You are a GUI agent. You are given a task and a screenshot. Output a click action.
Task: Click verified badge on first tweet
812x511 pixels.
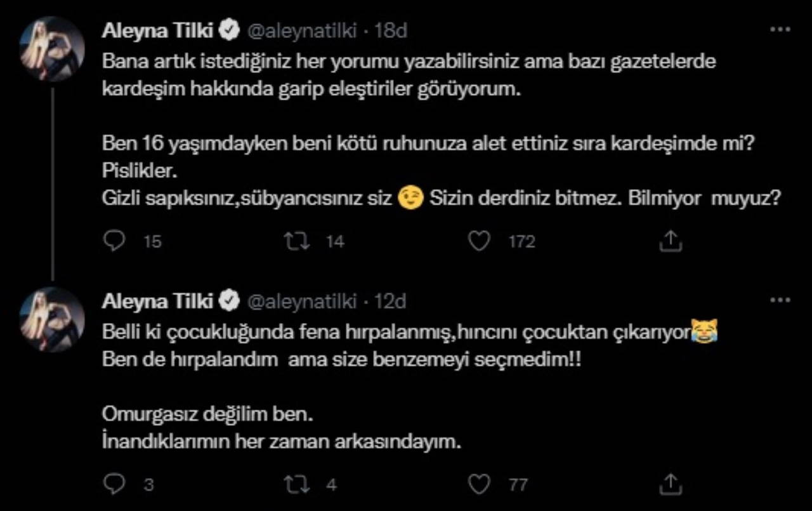tap(228, 30)
